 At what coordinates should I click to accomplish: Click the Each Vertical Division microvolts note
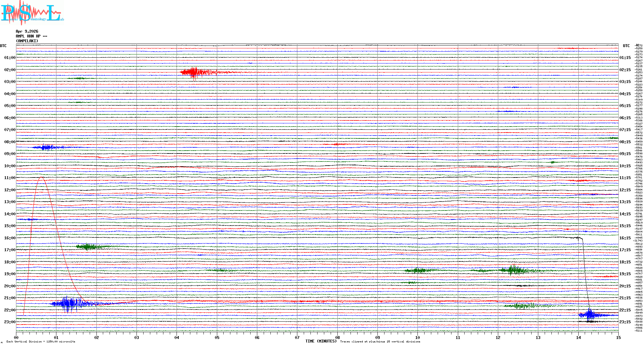tap(41, 342)
